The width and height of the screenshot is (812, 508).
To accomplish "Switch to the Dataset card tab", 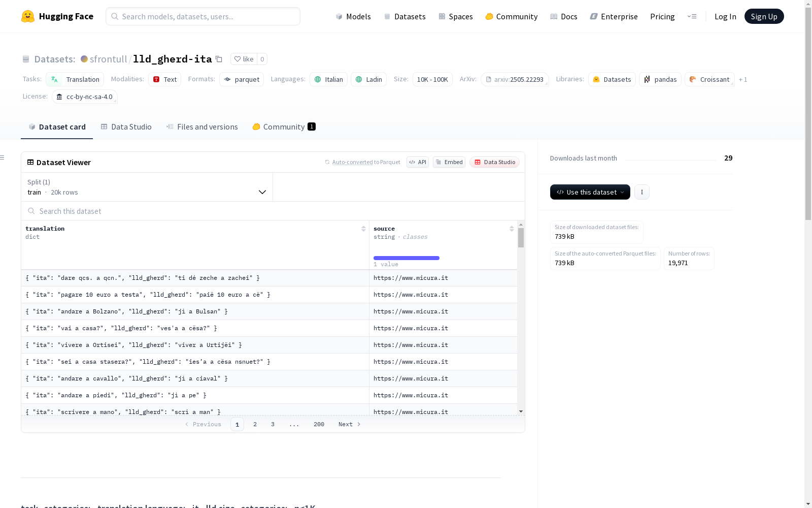I will [57, 127].
